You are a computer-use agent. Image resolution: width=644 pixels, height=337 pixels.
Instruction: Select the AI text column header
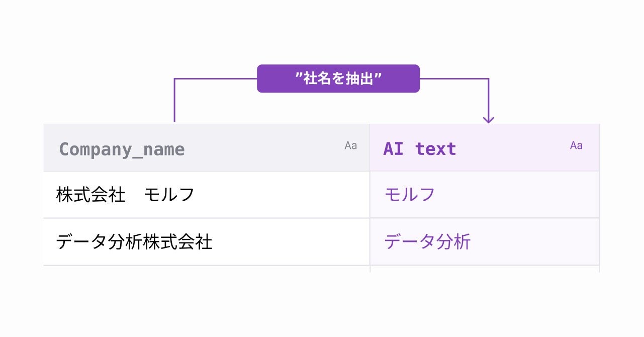pyautogui.click(x=420, y=149)
